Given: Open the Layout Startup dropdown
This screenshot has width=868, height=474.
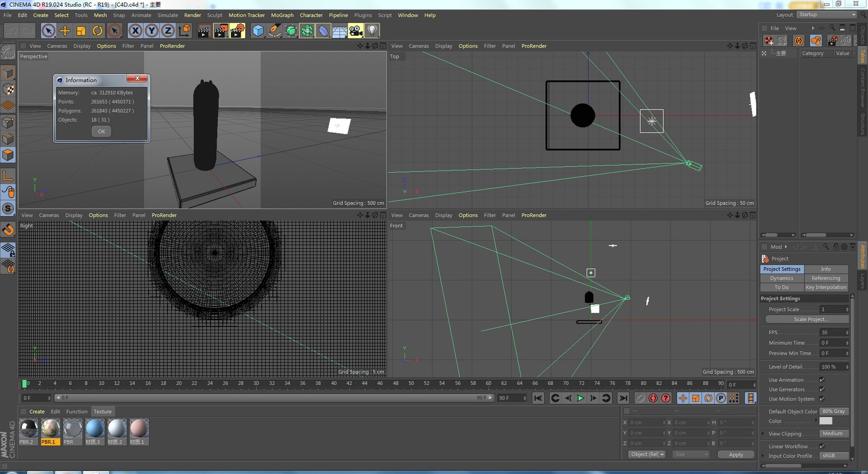Looking at the screenshot, I should tap(827, 14).
